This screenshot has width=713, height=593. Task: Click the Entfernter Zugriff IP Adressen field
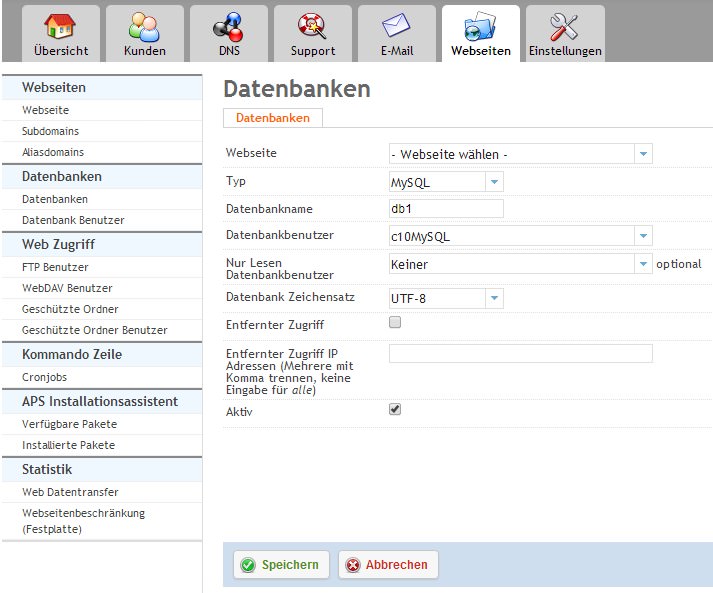coord(520,353)
